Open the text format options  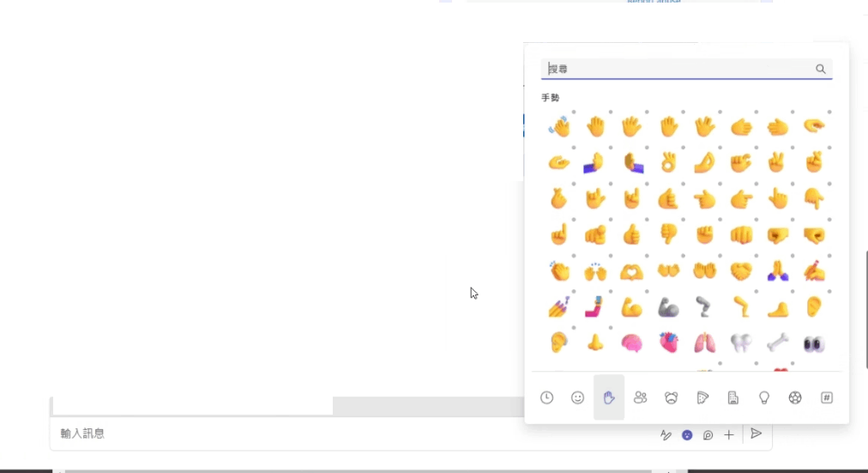click(x=666, y=434)
